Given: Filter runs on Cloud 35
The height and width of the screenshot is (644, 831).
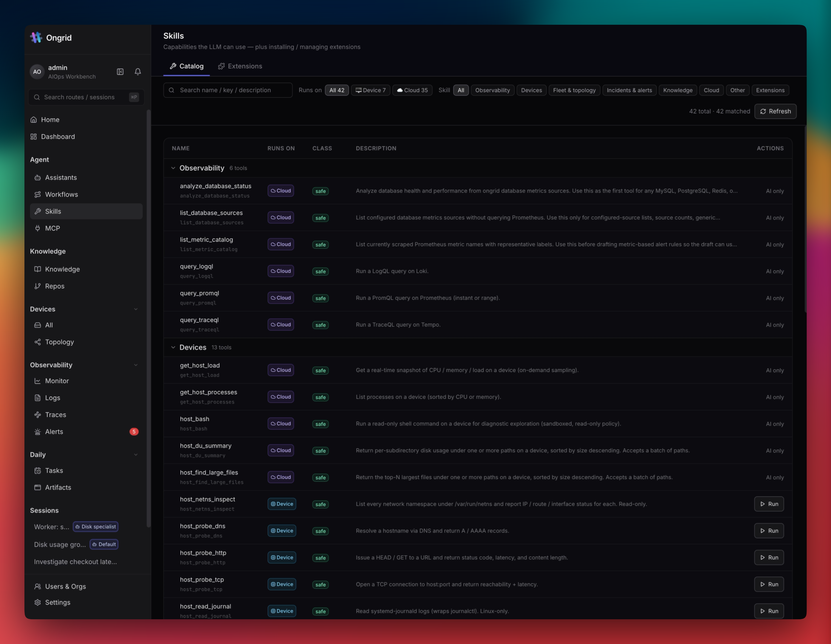Looking at the screenshot, I should (412, 90).
